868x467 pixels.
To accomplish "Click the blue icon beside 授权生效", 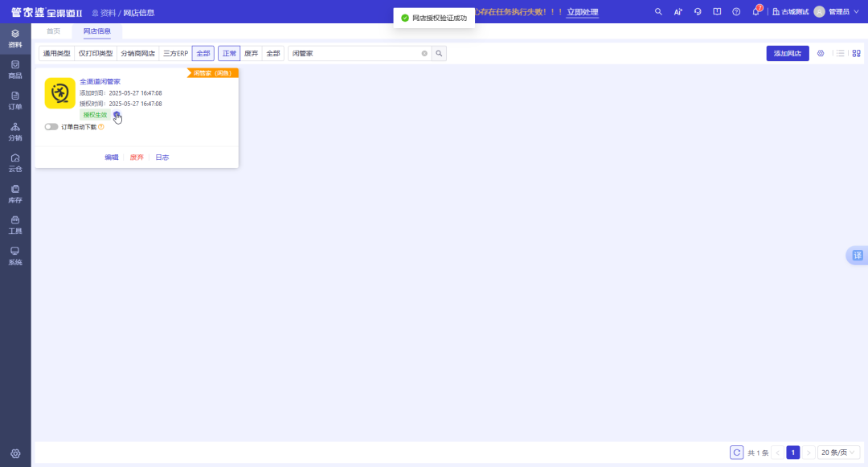I will coord(117,114).
